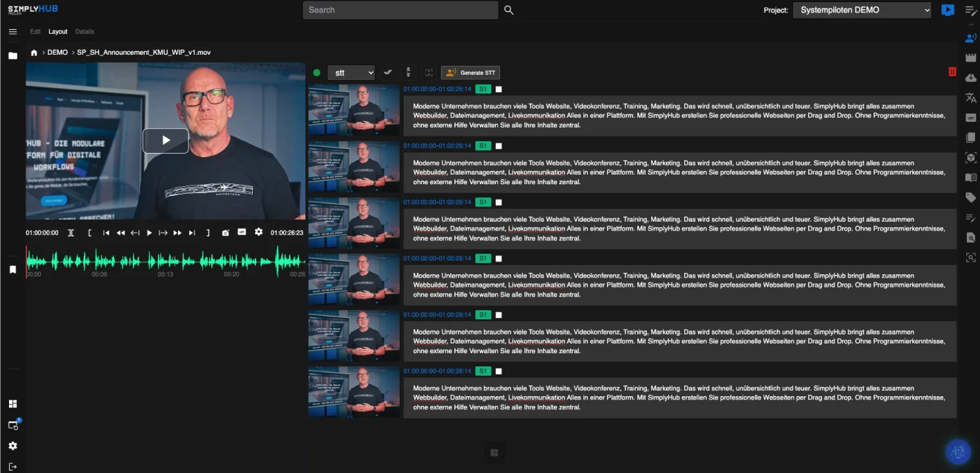Click the large play button over the video

coord(166,141)
